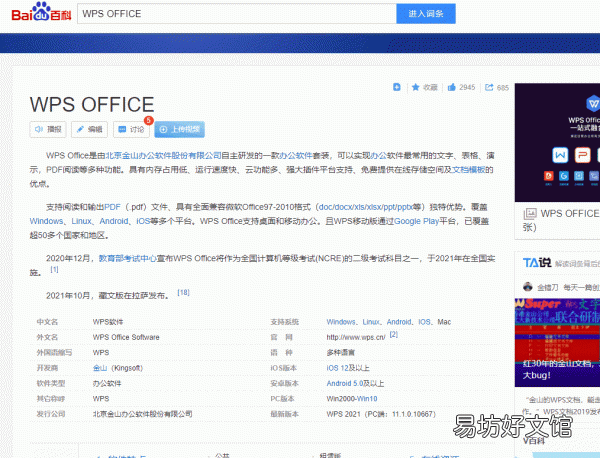Click the IOS link in the 支持系统 row
600x458 pixels.
(x=424, y=322)
